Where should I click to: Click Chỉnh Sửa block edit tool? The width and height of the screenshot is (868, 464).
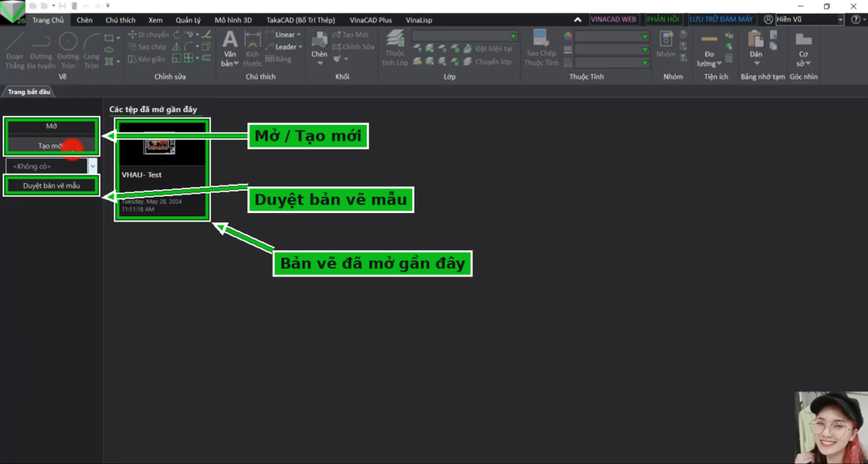pos(353,47)
